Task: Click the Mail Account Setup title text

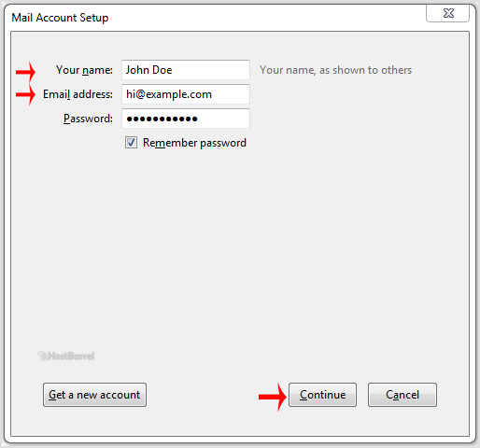Action: 60,18
